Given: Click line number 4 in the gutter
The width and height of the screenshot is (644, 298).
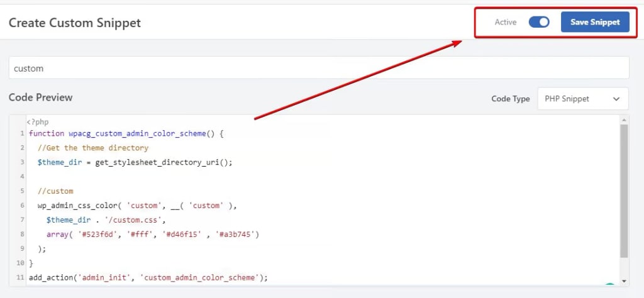Looking at the screenshot, I should pos(22,177).
